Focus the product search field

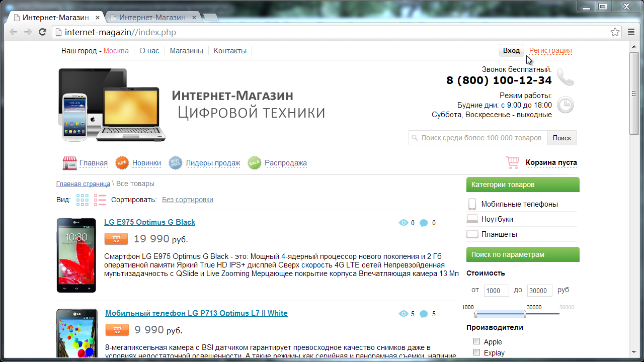pyautogui.click(x=478, y=138)
